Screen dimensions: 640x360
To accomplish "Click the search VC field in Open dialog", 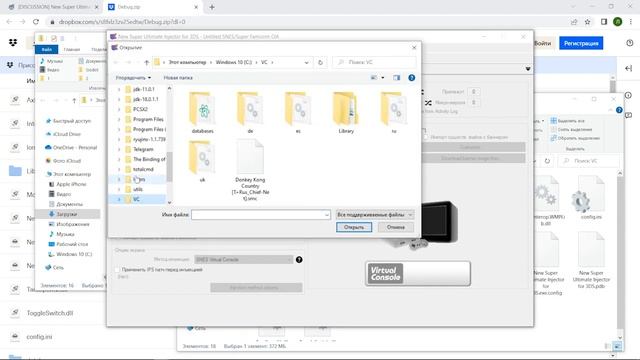I will coord(374,62).
